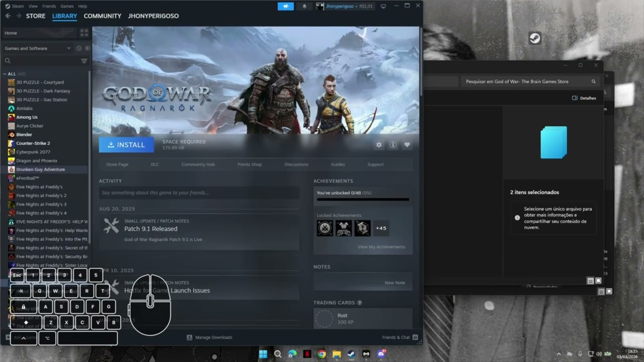
Task: Focus the Explorer search field for God of War
Action: (x=530, y=81)
